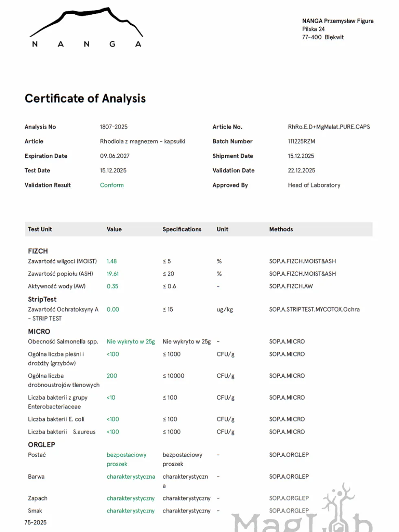The height and width of the screenshot is (532, 399).
Task: Click the 'MICRO' section heading
Action: 39,332
